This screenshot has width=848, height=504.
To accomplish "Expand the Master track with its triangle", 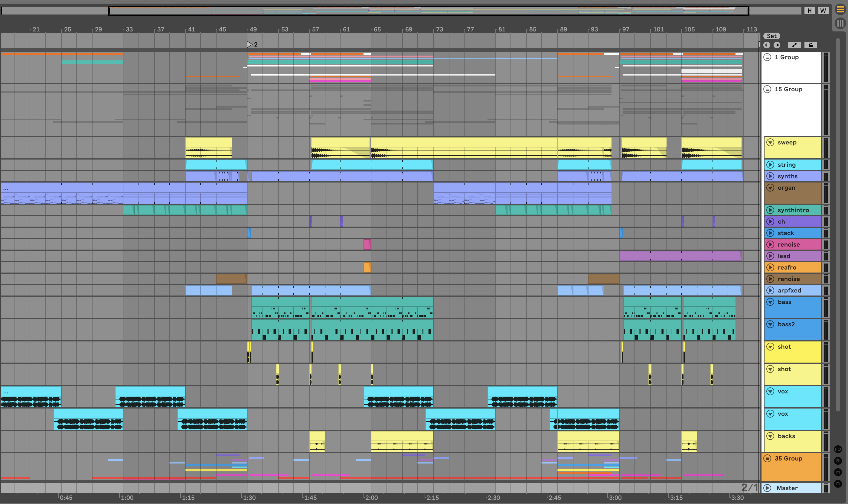I will point(768,488).
